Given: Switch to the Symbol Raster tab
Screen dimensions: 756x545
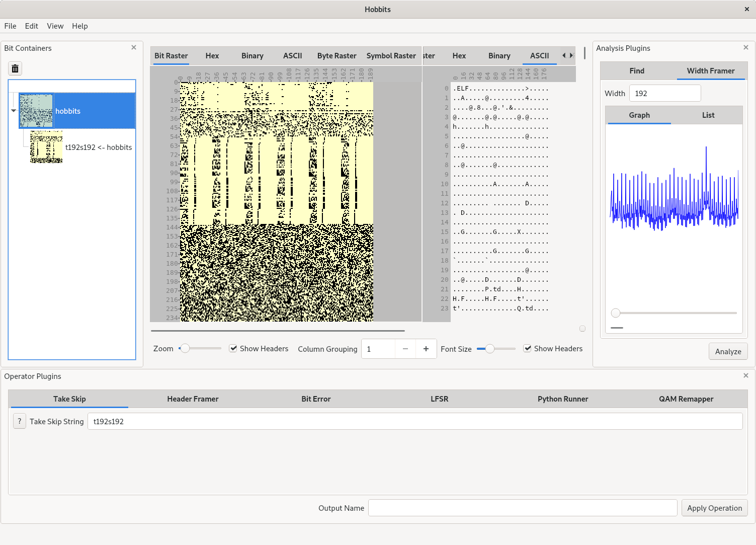Looking at the screenshot, I should pyautogui.click(x=391, y=56).
